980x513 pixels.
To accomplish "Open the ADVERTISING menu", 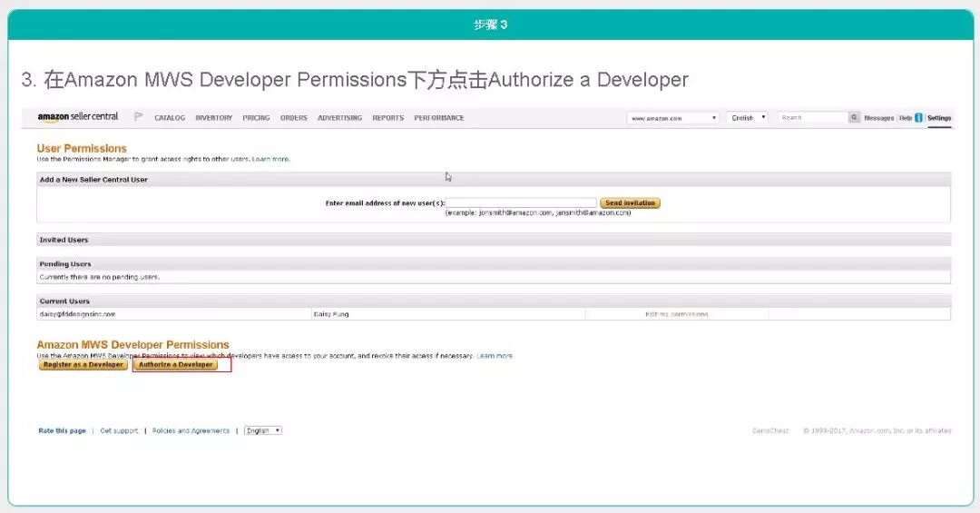I will (340, 118).
